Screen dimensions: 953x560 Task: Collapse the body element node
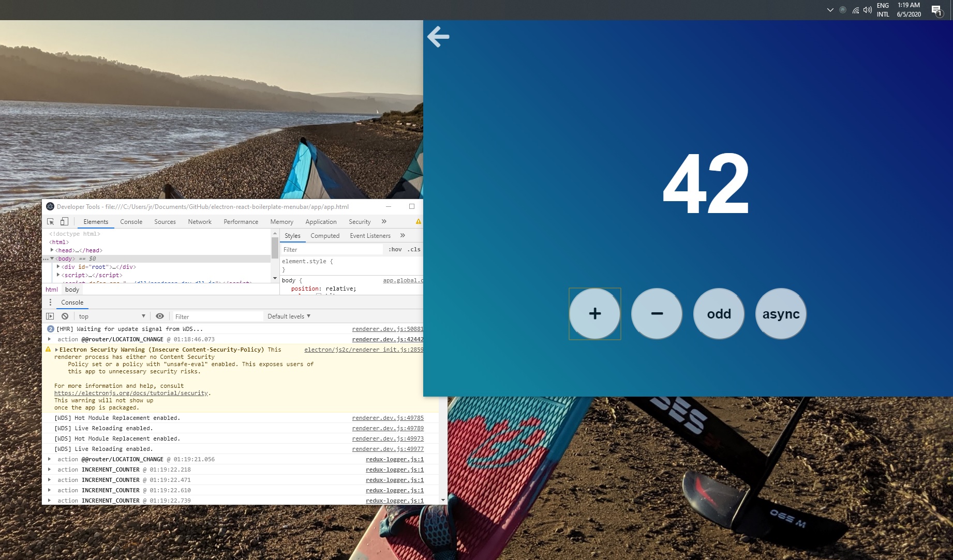pyautogui.click(x=52, y=259)
